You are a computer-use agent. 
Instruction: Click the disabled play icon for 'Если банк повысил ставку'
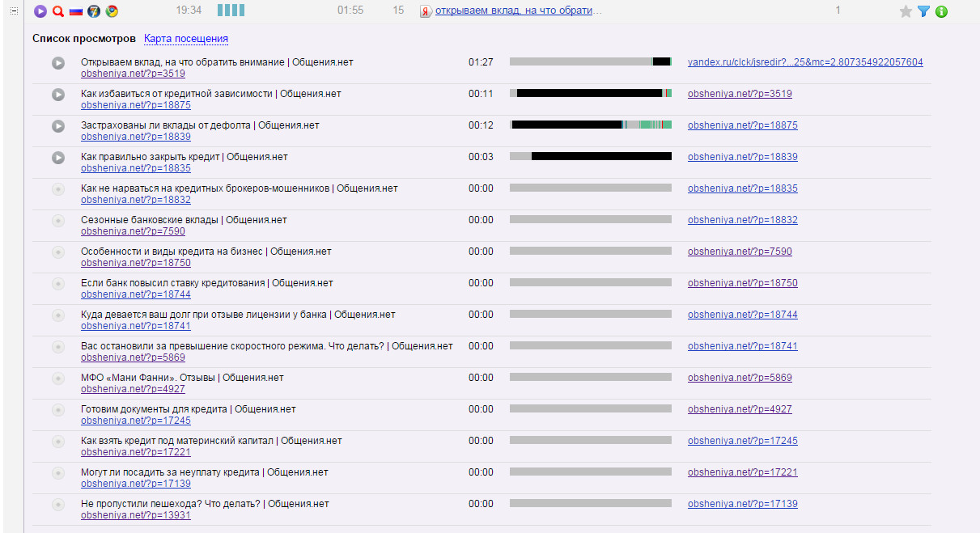tap(58, 284)
